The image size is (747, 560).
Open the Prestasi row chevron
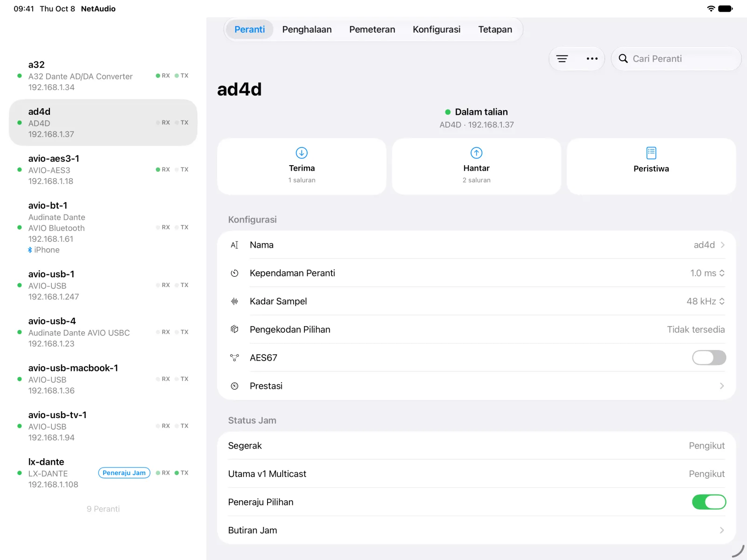click(x=722, y=386)
